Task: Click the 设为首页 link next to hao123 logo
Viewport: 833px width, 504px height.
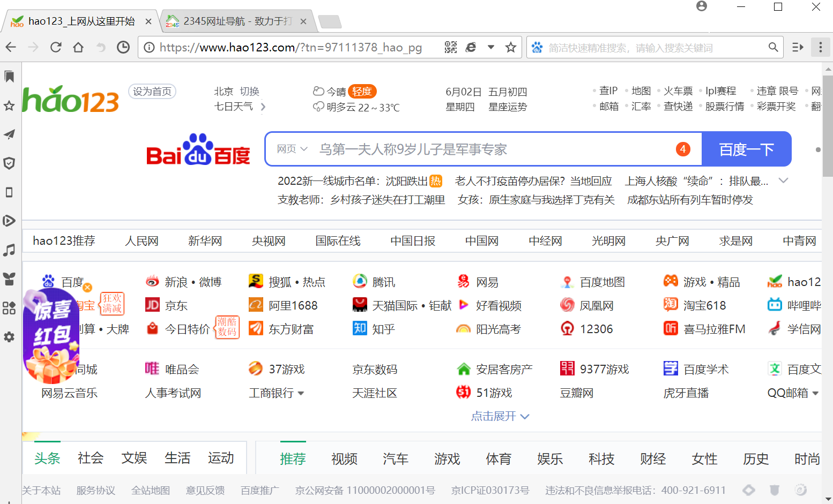Action: pos(152,91)
